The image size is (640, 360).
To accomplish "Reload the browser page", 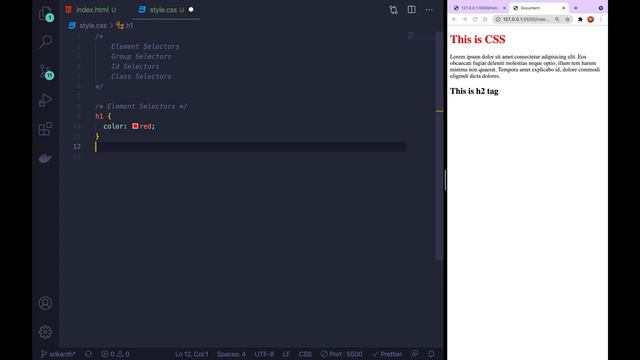I will 475,19.
